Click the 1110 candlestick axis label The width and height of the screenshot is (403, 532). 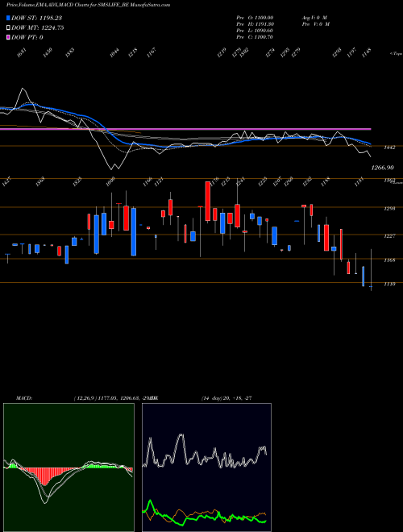389,284
